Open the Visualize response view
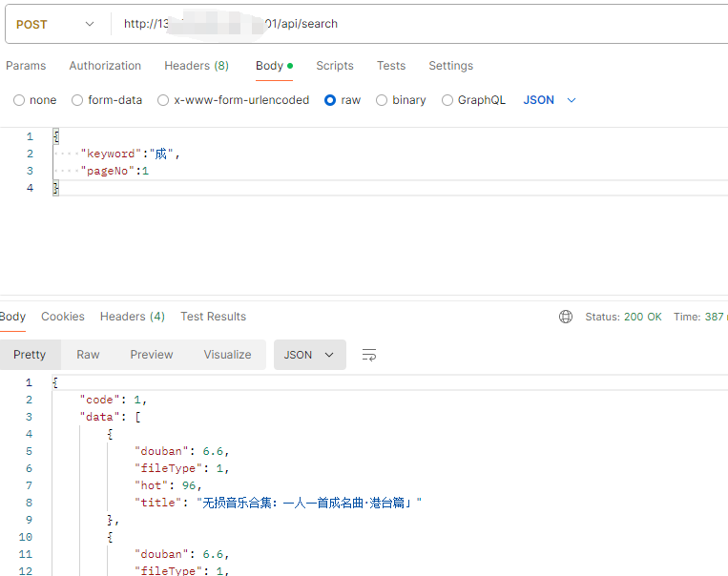The image size is (728, 576). pyautogui.click(x=227, y=355)
